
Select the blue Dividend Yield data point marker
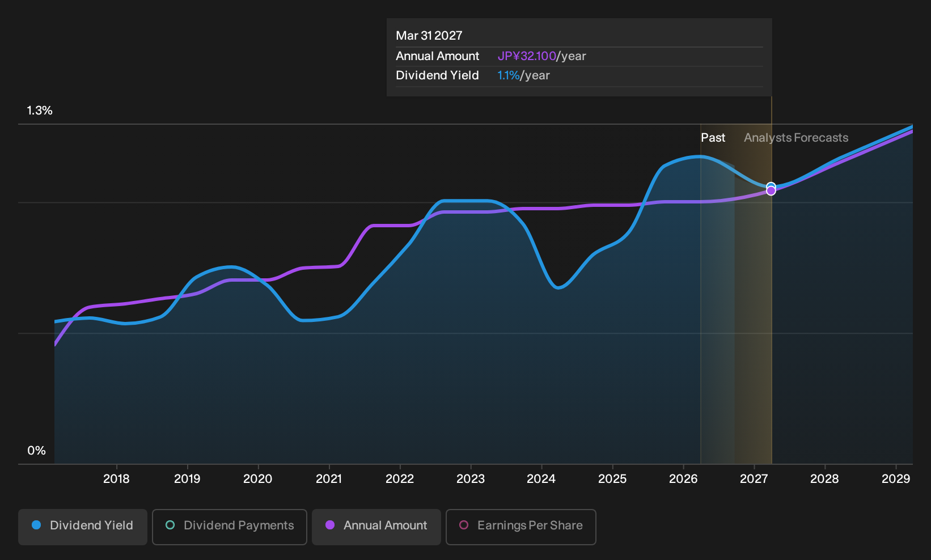tap(771, 186)
